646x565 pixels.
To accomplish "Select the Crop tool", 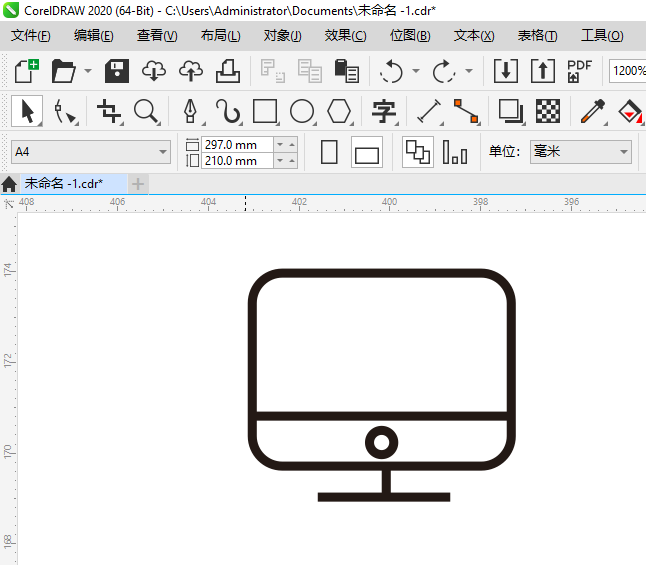I will pyautogui.click(x=109, y=111).
